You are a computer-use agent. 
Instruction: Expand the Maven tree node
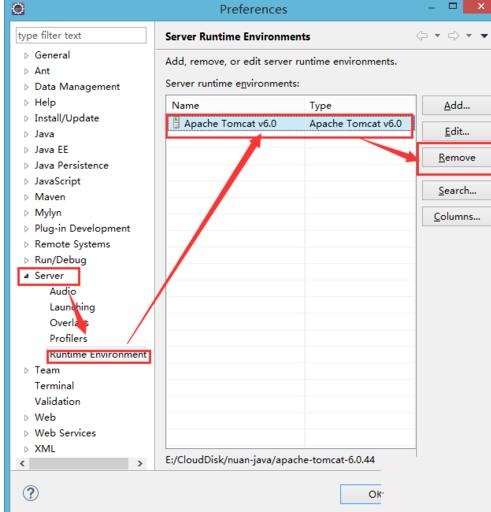26,197
